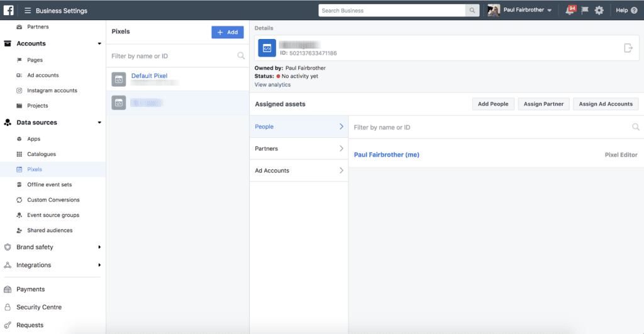Open Pages under Accounts
Screen dimensions: 644x334
[35, 60]
